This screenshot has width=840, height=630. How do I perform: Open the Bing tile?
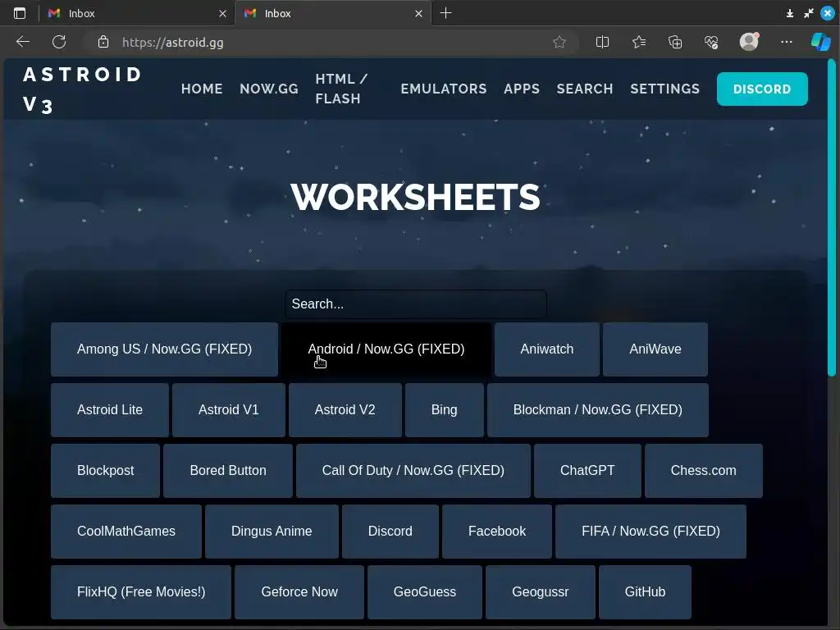pyautogui.click(x=445, y=410)
